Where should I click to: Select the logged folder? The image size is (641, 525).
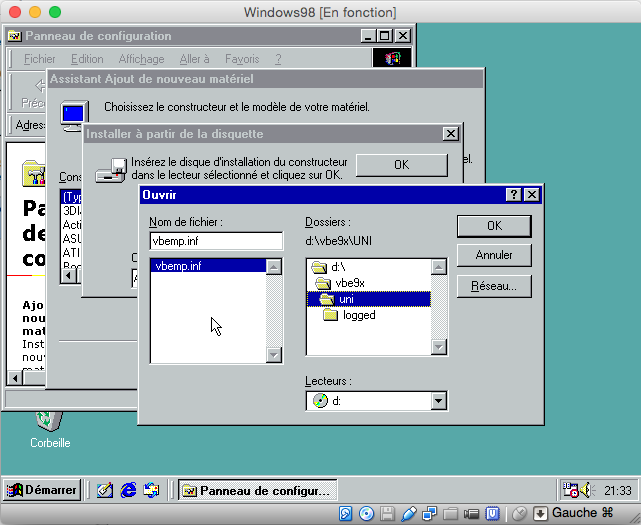pyautogui.click(x=349, y=315)
